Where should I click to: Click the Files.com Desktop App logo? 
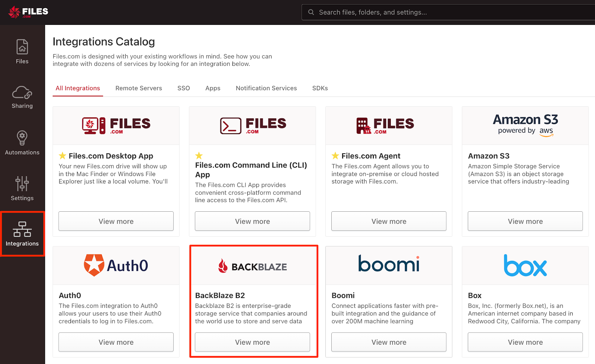pyautogui.click(x=116, y=126)
